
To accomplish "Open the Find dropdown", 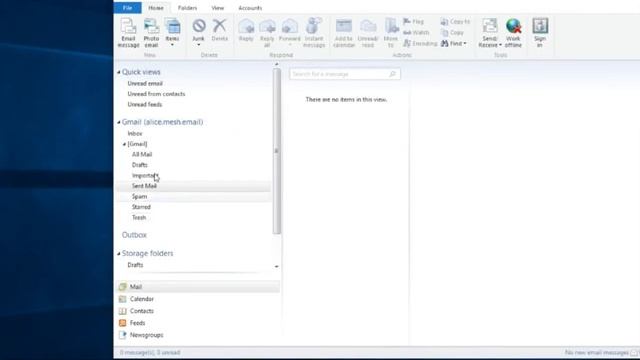I will (453, 43).
